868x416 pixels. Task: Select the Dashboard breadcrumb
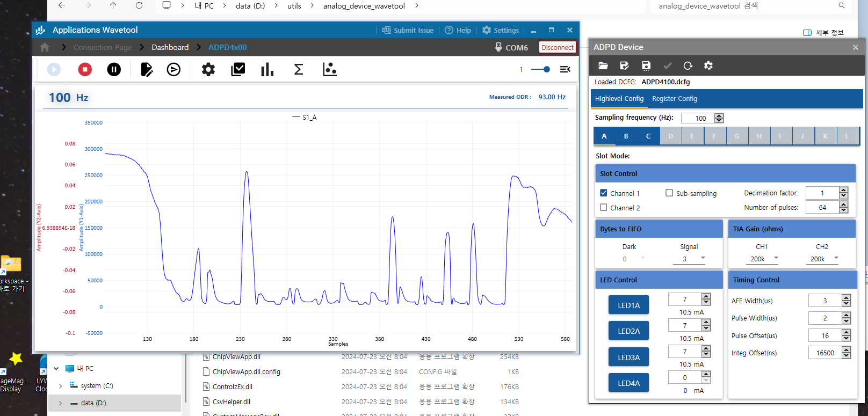(170, 47)
